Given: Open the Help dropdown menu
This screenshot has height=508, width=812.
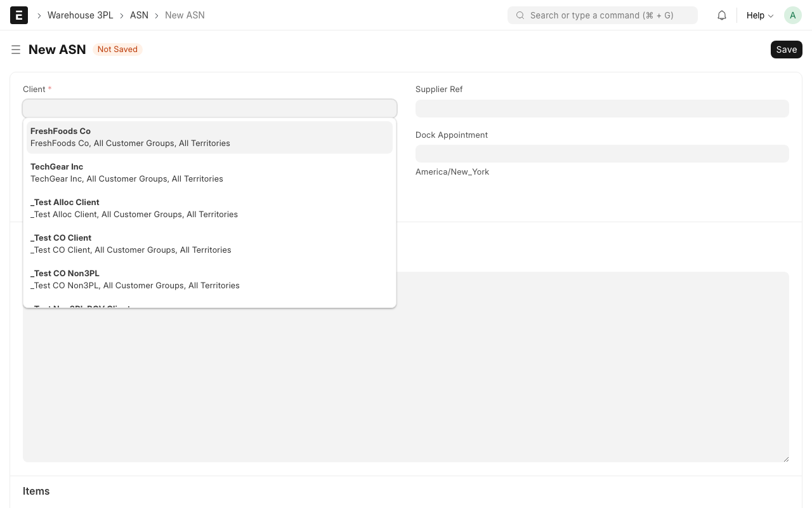Looking at the screenshot, I should pos(759,15).
